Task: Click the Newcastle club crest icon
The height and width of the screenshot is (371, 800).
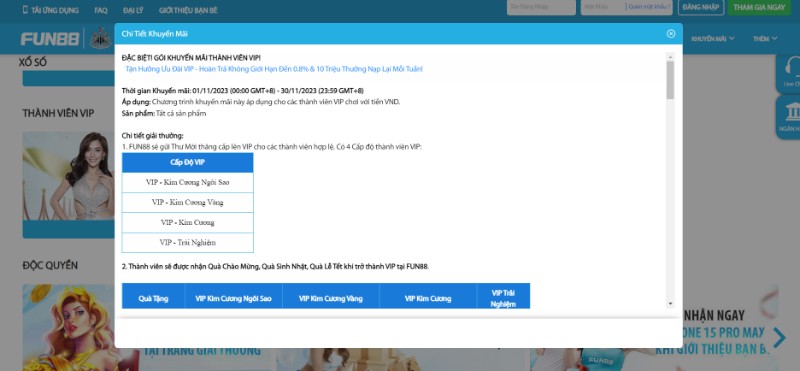Action: (101, 39)
